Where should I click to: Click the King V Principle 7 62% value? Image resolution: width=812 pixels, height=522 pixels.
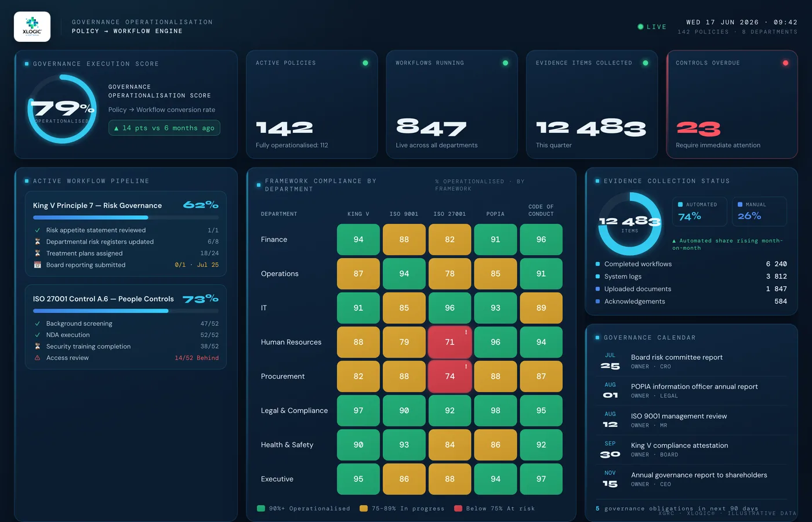201,205
